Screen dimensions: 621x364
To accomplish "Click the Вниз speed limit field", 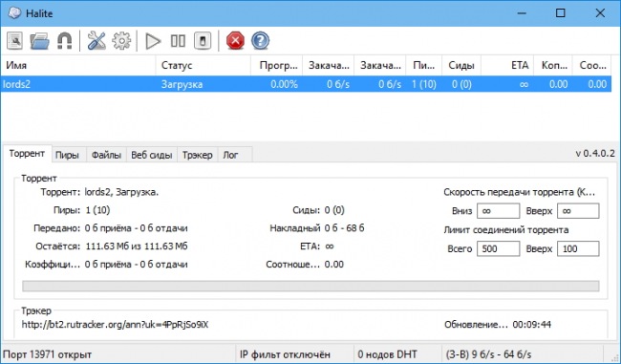I will pyautogui.click(x=498, y=211).
